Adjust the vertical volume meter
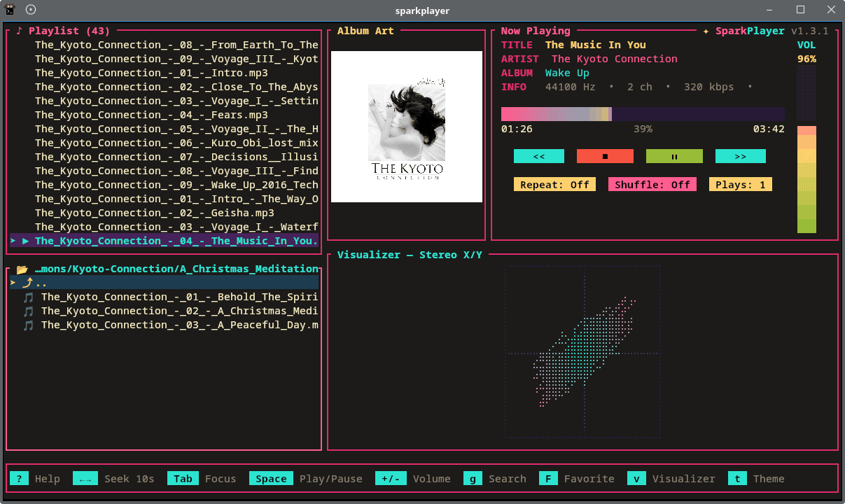The image size is (845, 504). (x=806, y=150)
